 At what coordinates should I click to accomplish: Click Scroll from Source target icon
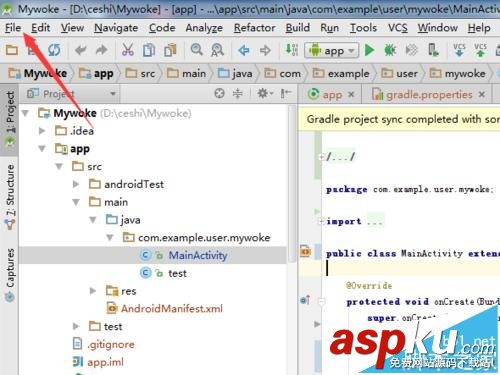(x=219, y=94)
